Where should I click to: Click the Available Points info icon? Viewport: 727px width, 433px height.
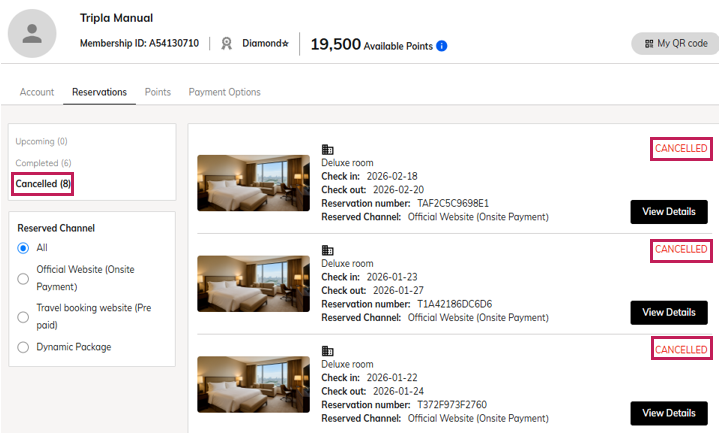pos(442,46)
